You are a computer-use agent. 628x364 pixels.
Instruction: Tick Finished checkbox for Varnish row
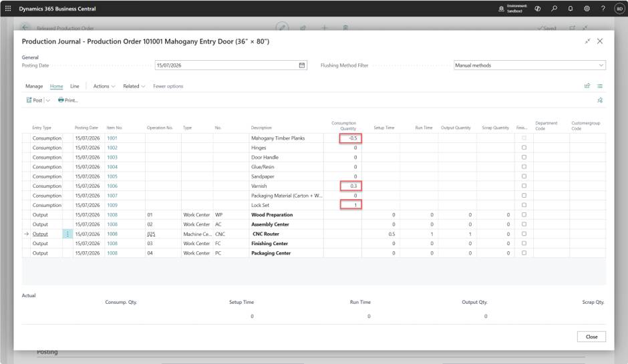[x=524, y=186]
